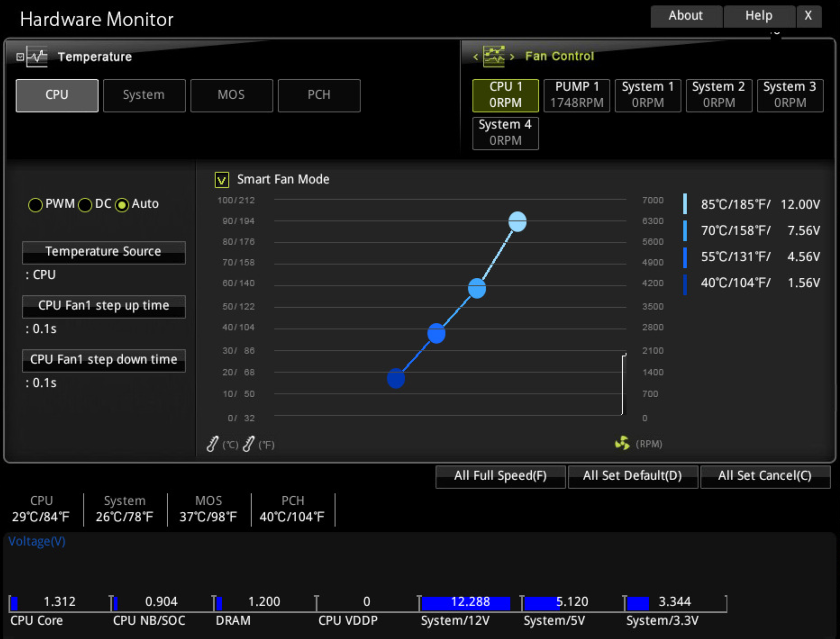This screenshot has height=639, width=840.
Task: Select the PWM radio button
Action: coord(35,205)
